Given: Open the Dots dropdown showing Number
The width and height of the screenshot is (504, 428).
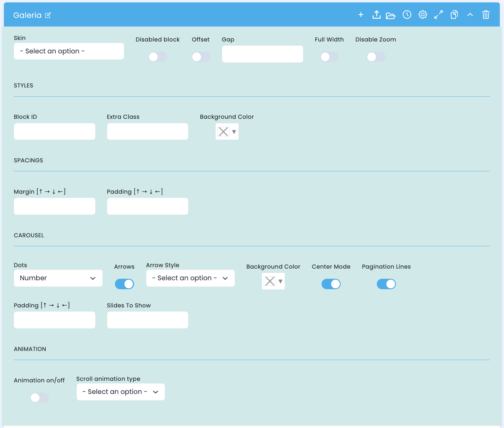Looking at the screenshot, I should [x=58, y=278].
